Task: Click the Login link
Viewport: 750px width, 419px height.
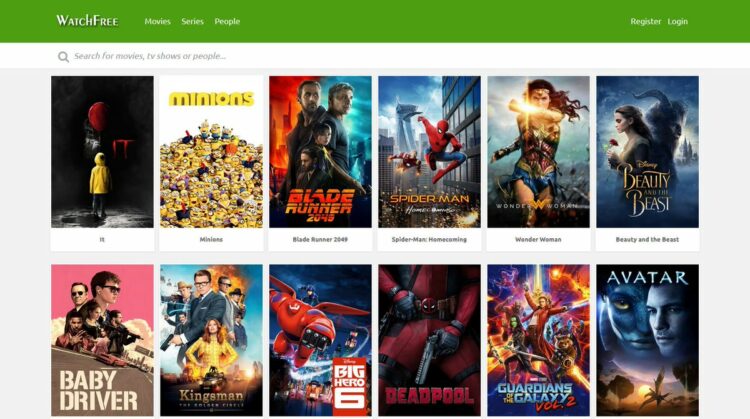Action: [x=678, y=21]
